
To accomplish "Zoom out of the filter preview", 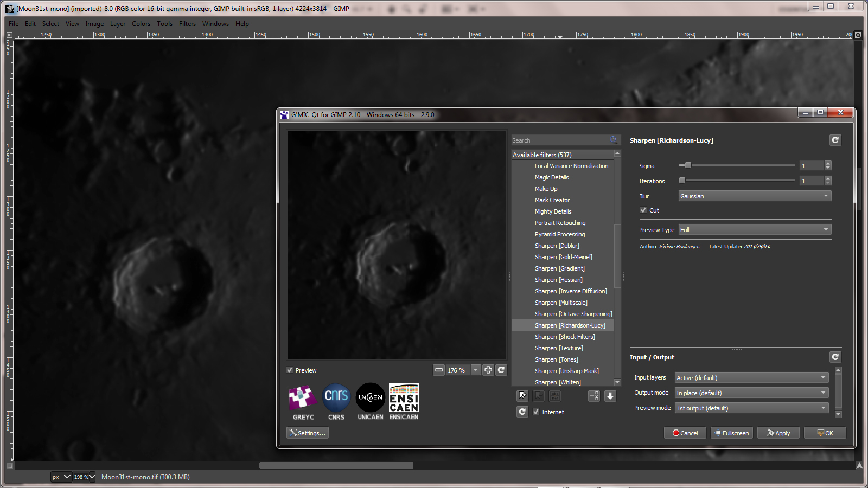I will click(439, 370).
